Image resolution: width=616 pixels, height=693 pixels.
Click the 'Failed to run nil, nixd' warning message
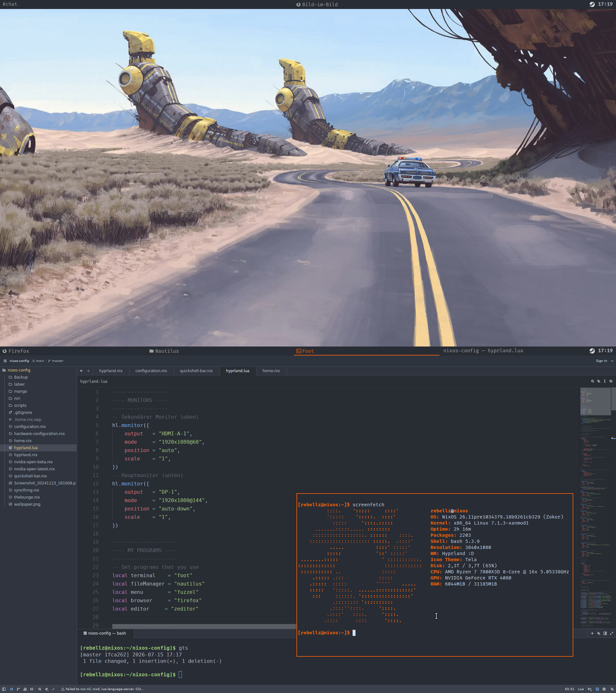[x=103, y=689]
